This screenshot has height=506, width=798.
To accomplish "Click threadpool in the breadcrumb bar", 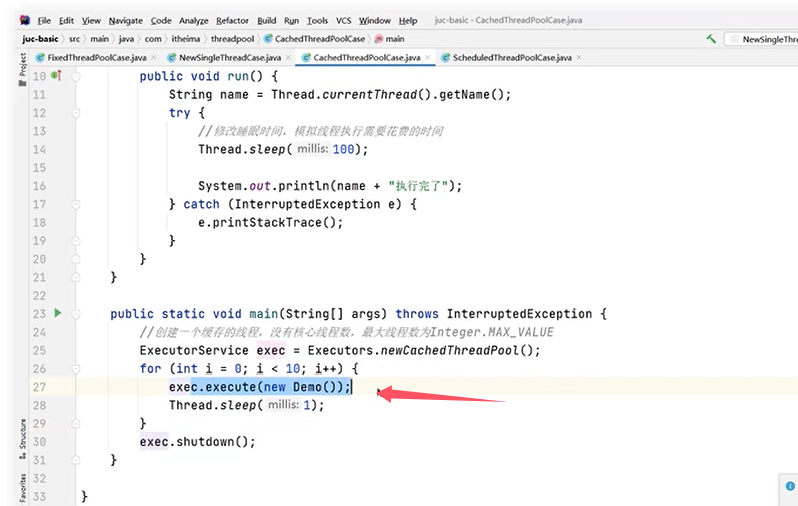I will pos(232,39).
